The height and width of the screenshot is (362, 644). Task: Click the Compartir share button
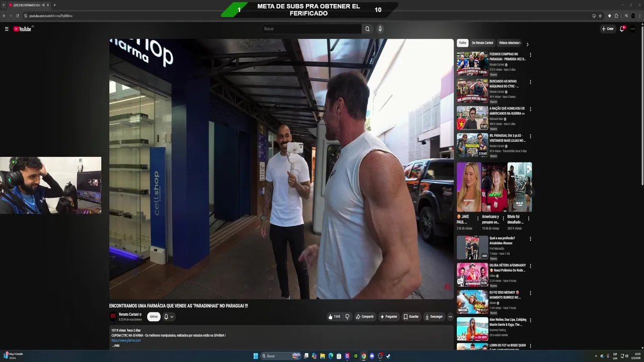click(365, 317)
